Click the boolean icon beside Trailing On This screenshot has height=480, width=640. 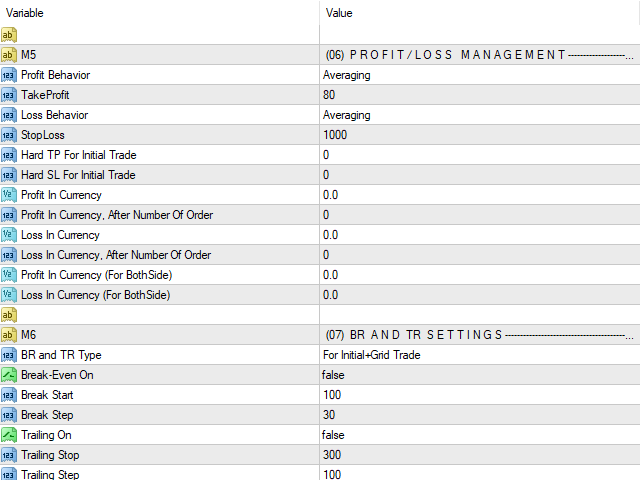pyautogui.click(x=9, y=435)
